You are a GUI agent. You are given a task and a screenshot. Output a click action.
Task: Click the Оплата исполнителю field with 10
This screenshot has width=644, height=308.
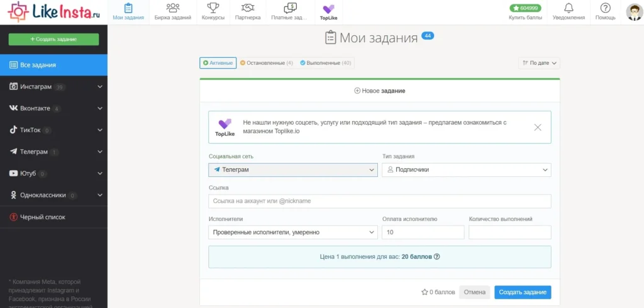[x=423, y=232]
